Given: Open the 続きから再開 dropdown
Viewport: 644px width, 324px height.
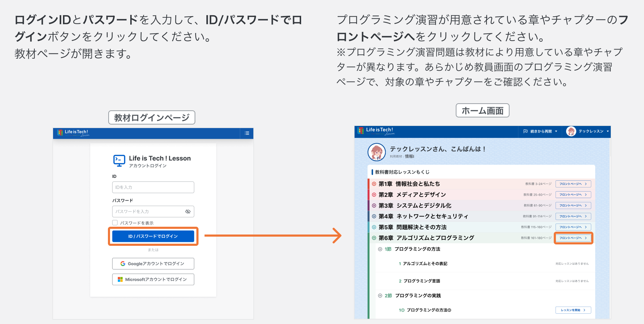Looking at the screenshot, I should tap(540, 131).
